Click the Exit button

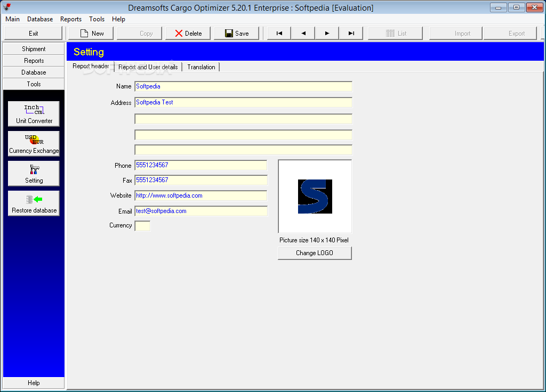33,34
